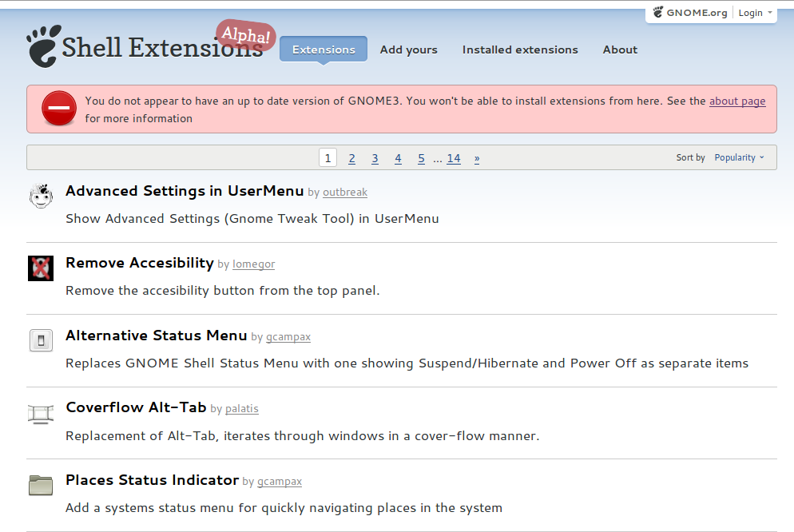Viewport: 794px width, 532px height.
Task: Open the Sort by Popularity dropdown
Action: tap(739, 157)
